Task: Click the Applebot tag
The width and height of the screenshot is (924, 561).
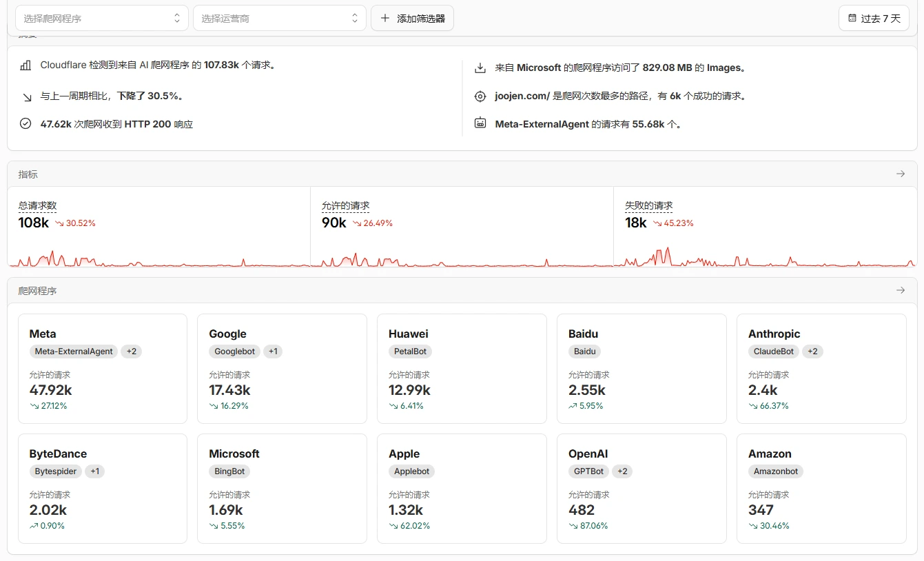Action: 411,471
